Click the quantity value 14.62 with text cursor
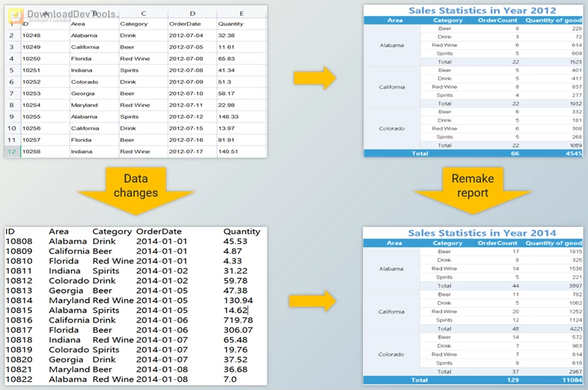The height and width of the screenshot is (390, 588). [235, 310]
